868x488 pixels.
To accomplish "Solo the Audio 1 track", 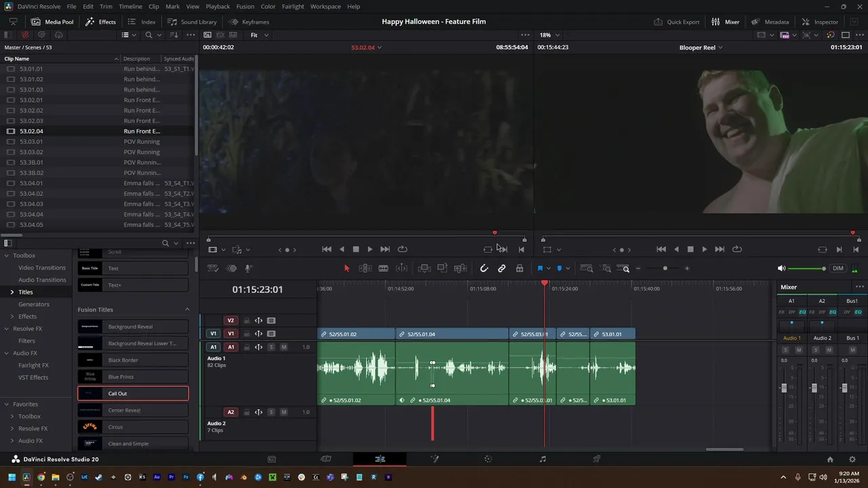I will (x=271, y=347).
